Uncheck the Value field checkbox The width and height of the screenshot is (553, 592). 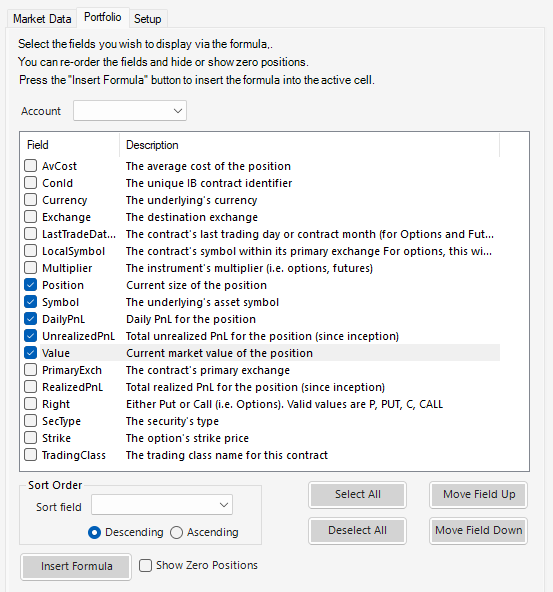tap(31, 352)
